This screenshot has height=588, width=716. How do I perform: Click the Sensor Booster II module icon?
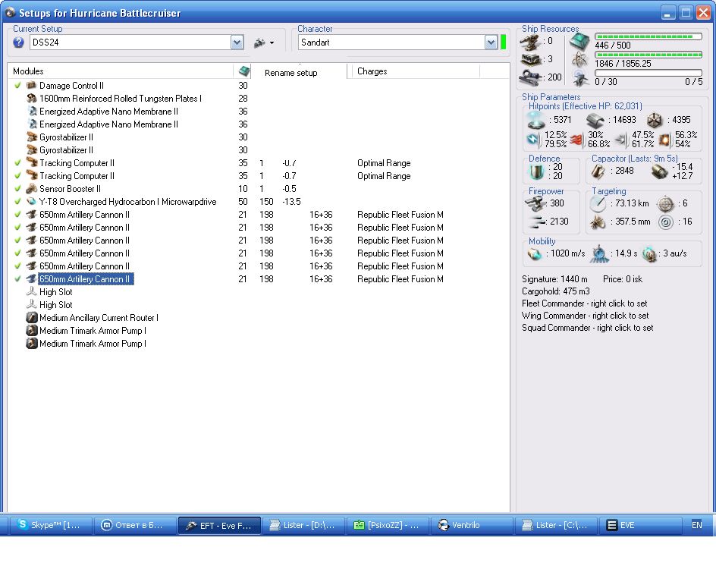(32, 189)
